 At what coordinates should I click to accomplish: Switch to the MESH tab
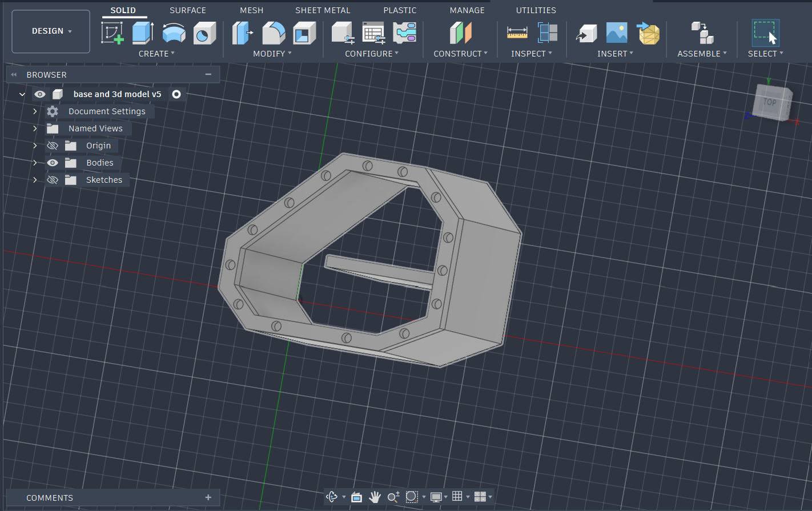[x=252, y=10]
